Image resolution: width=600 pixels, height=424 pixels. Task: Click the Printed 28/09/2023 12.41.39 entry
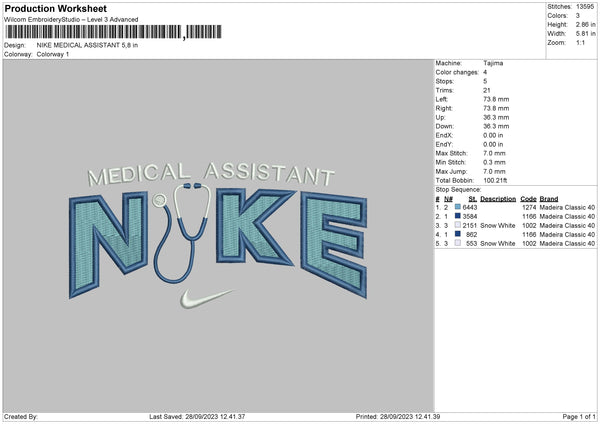398,416
